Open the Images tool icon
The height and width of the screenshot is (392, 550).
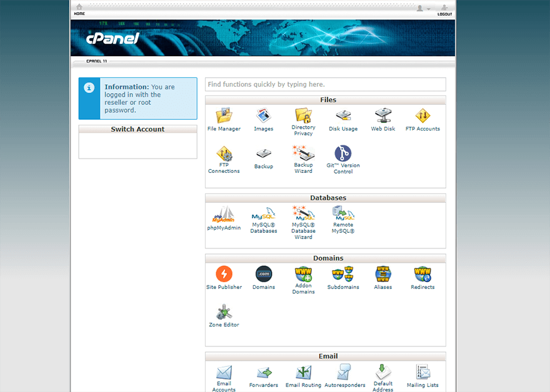[263, 115]
